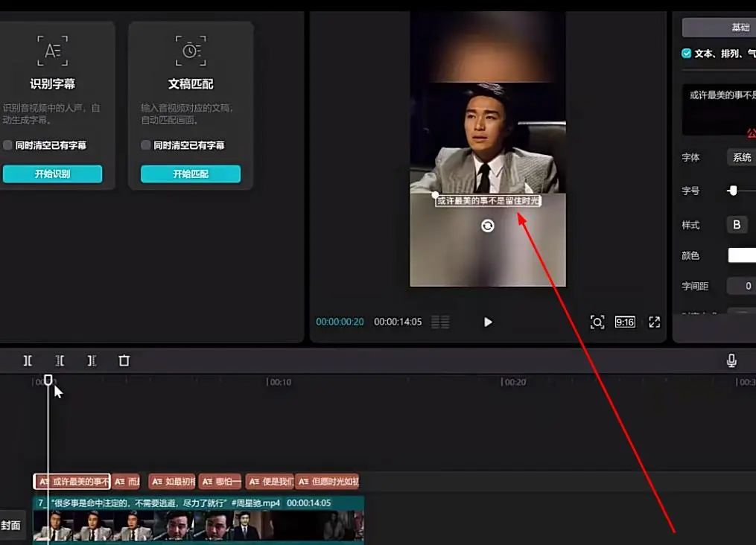
Task: Open the 系统 font dropdown
Action: tap(741, 157)
